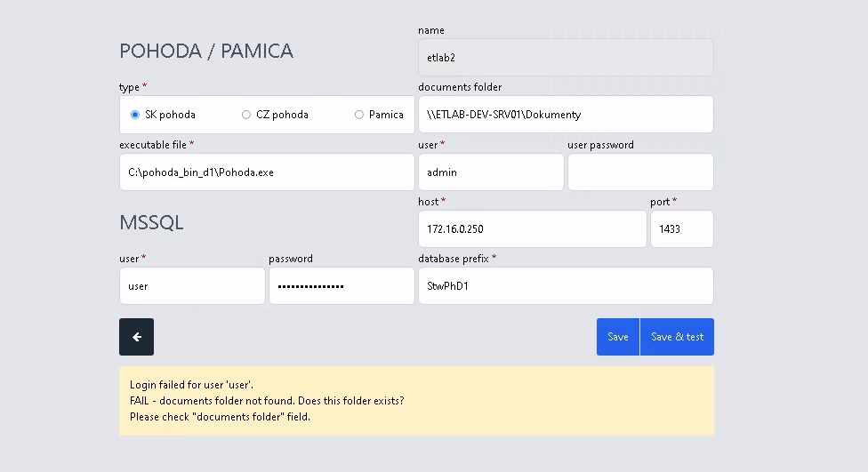
Task: Click the "password" label in MSSQL section
Action: pyautogui.click(x=291, y=259)
